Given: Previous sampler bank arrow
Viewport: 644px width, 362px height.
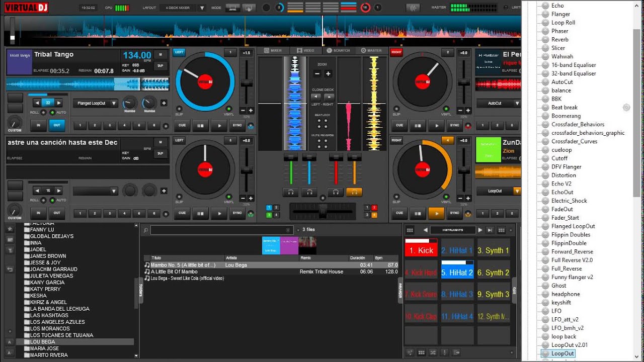Looking at the screenshot, I should [x=425, y=230].
